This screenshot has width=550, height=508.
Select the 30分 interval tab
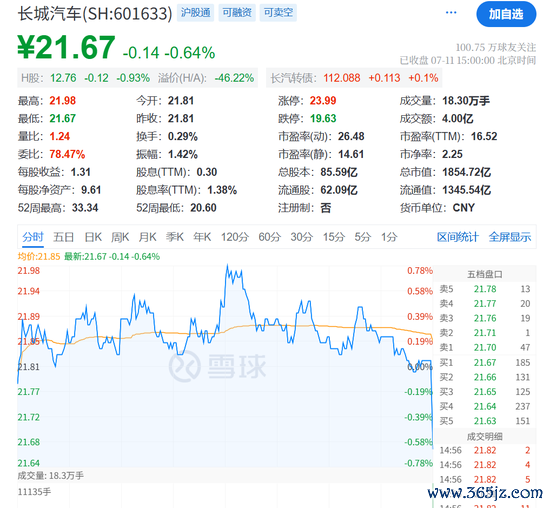(301, 237)
